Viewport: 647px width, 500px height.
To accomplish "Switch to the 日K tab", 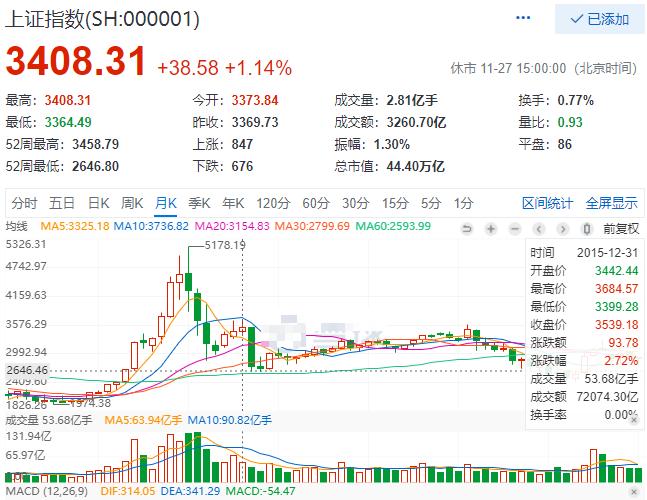I will point(99,203).
